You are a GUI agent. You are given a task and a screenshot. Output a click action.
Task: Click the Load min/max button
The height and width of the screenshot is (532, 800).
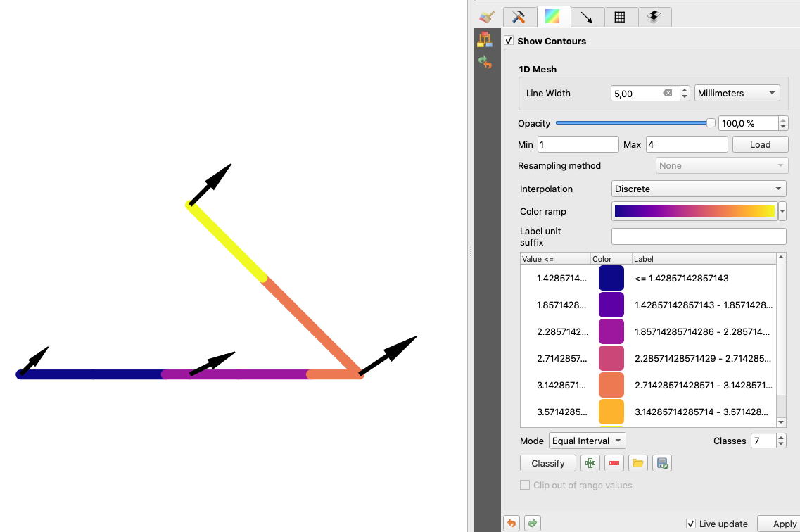760,144
